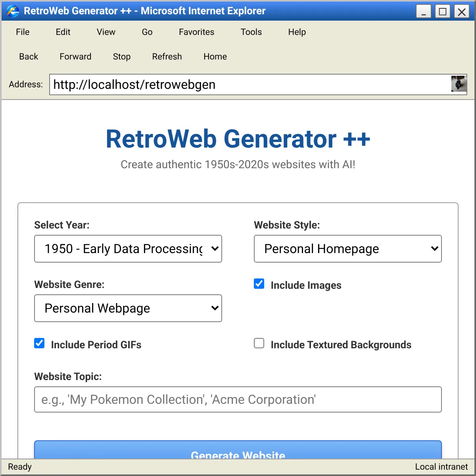Stop page loading with Stop
Screen dimensions: 476x476
pos(122,57)
